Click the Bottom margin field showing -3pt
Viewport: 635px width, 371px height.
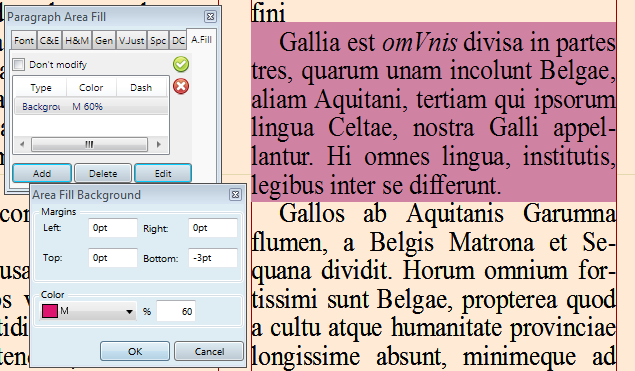click(213, 258)
